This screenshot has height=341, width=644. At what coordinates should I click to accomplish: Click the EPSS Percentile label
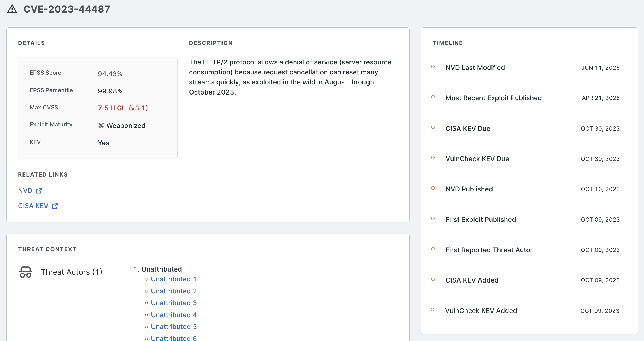51,90
